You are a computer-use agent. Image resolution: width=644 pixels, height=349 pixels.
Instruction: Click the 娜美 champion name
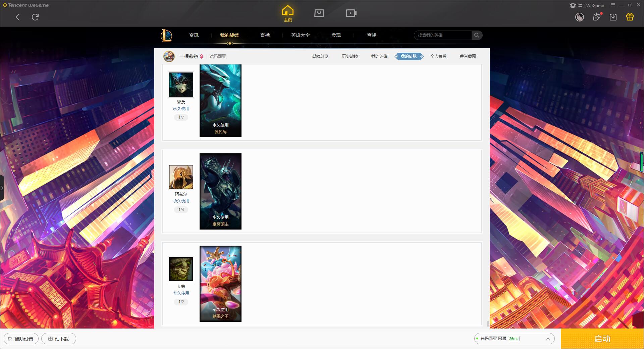coord(181,102)
